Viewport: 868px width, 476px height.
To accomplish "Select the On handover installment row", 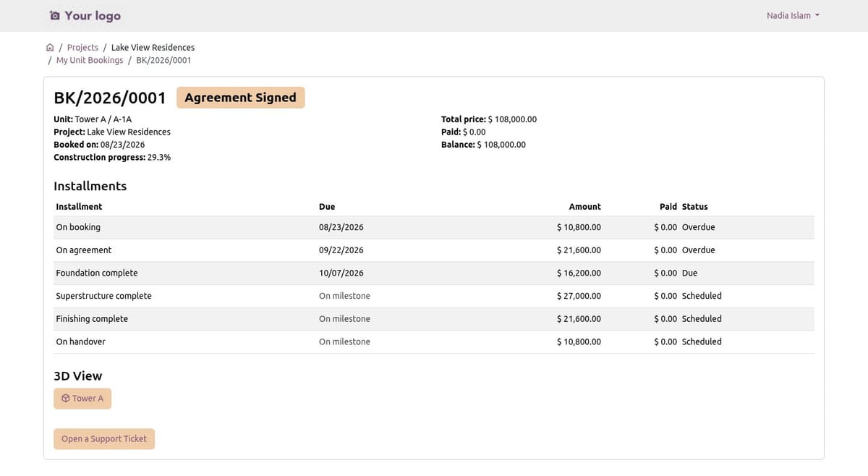I will coord(434,342).
